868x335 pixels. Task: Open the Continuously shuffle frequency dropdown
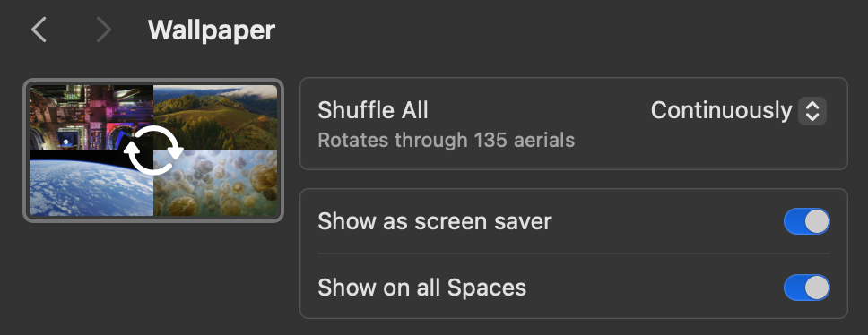coord(738,110)
